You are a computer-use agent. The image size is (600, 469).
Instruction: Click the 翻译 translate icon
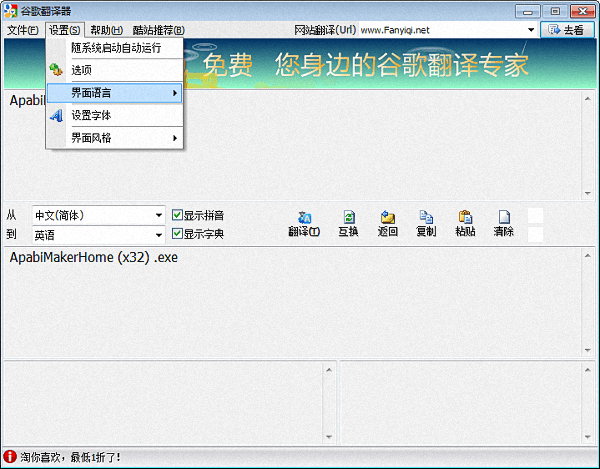pos(304,217)
